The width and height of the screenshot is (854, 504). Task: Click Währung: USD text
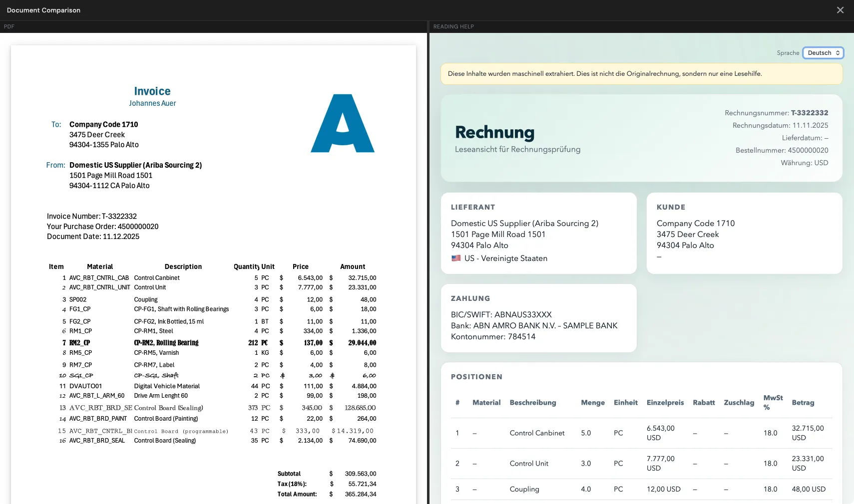tap(805, 163)
